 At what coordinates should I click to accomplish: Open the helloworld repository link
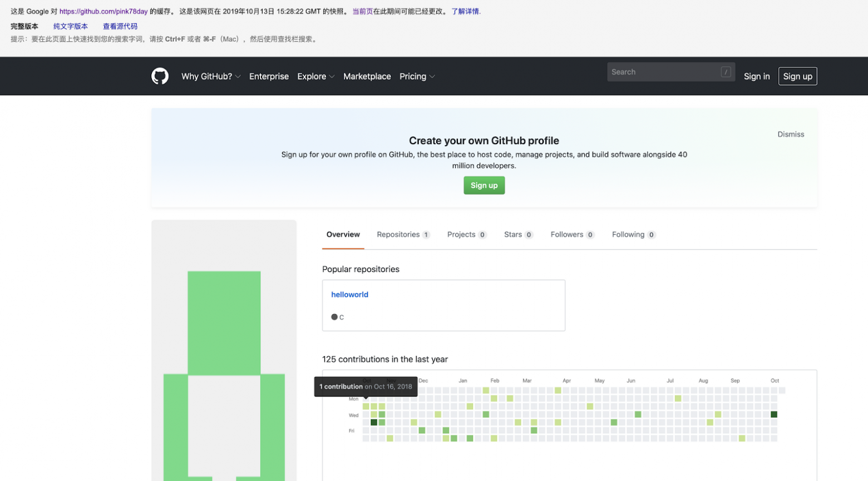click(x=349, y=295)
